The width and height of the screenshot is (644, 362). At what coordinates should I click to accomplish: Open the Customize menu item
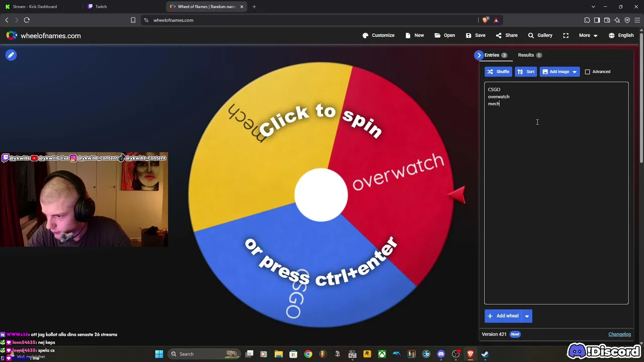(x=378, y=36)
